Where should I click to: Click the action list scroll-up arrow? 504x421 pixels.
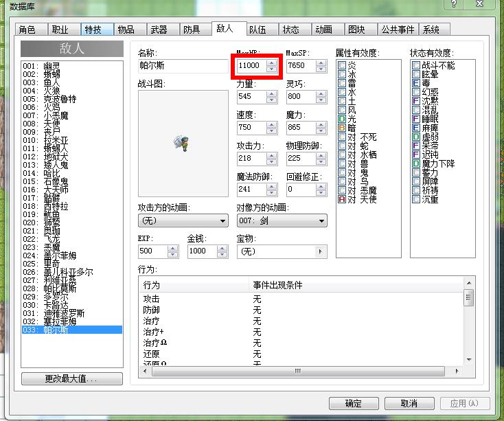[469, 283]
